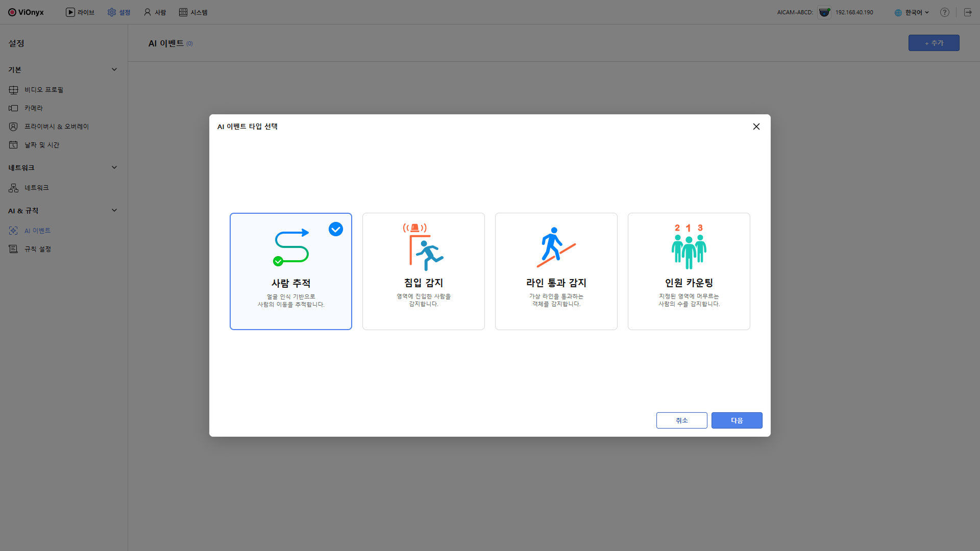Collapse the AI & 규칙 section chevron
The width and height of the screenshot is (980, 551).
pyautogui.click(x=114, y=210)
